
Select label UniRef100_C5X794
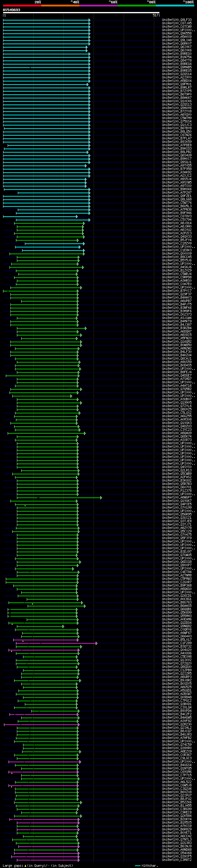[177, 220]
